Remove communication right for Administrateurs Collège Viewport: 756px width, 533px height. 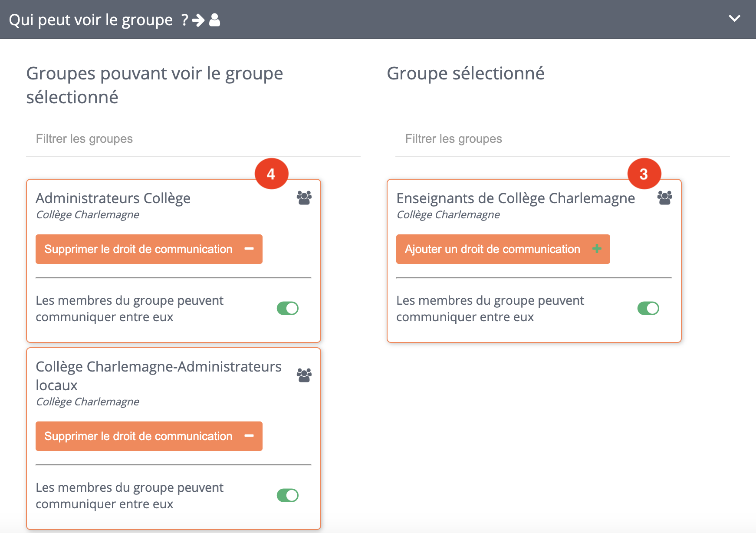point(149,249)
